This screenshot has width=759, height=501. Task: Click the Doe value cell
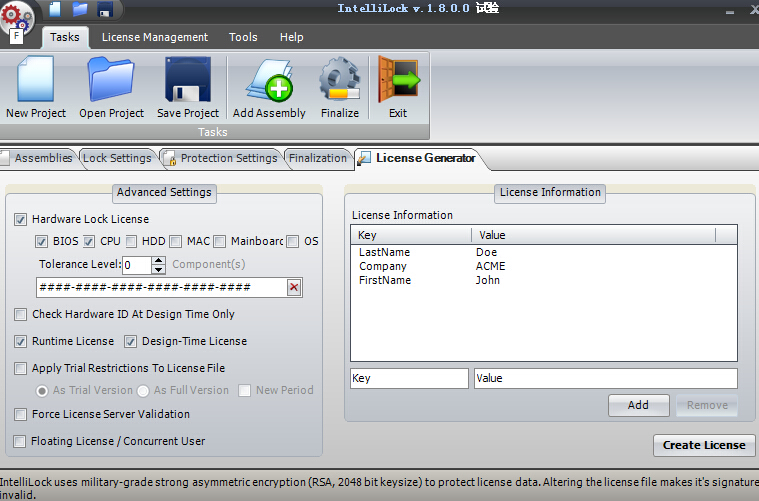[486, 252]
